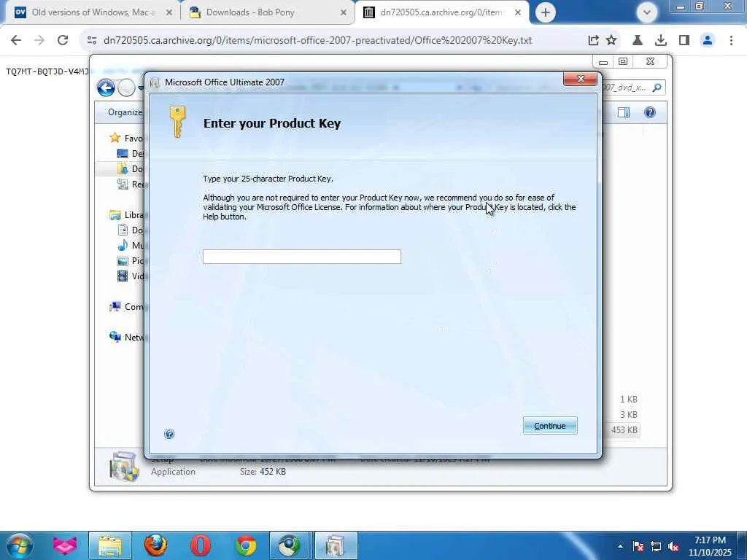The width and height of the screenshot is (747, 560).
Task: Toggle the Explorer preview pane icon
Action: (624, 112)
